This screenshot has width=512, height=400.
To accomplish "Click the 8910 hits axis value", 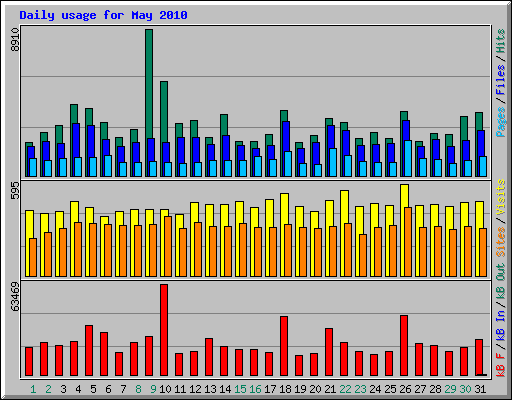I will click(15, 40).
